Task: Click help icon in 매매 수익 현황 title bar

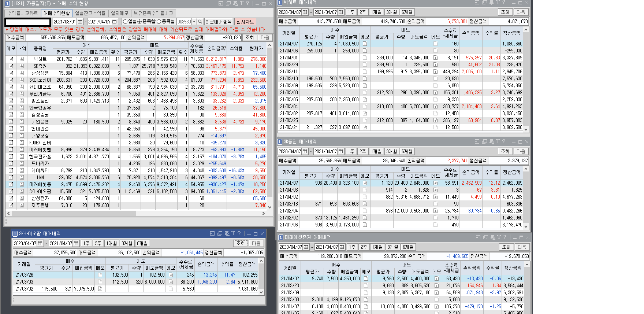Action: click(x=247, y=3)
